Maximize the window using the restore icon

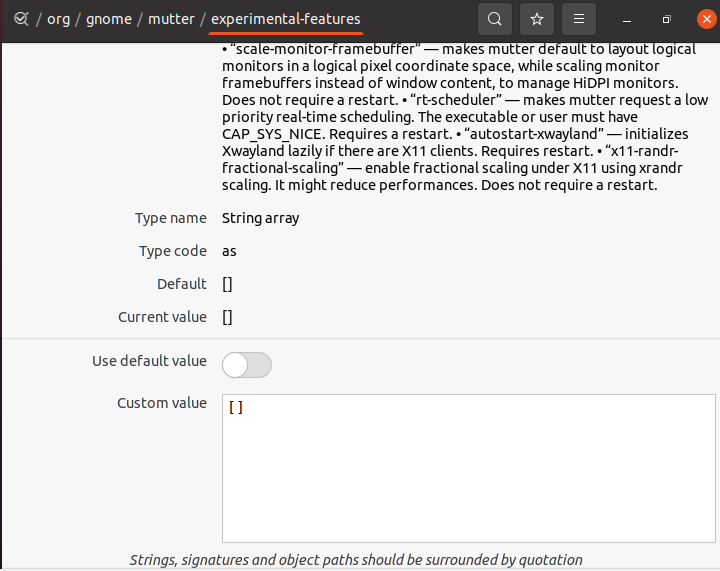(x=666, y=19)
